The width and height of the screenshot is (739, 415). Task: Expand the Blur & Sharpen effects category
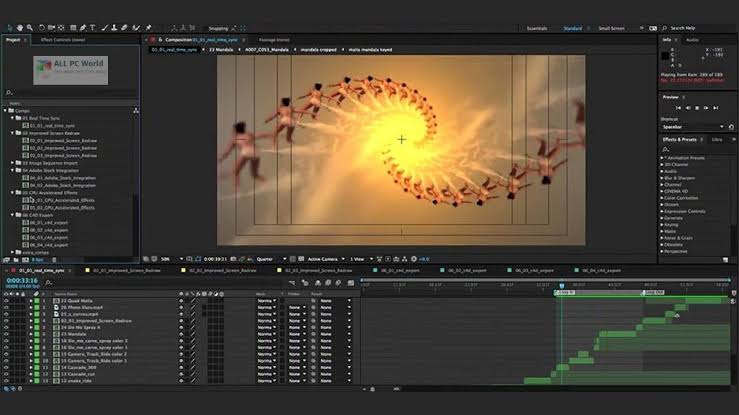tap(662, 178)
